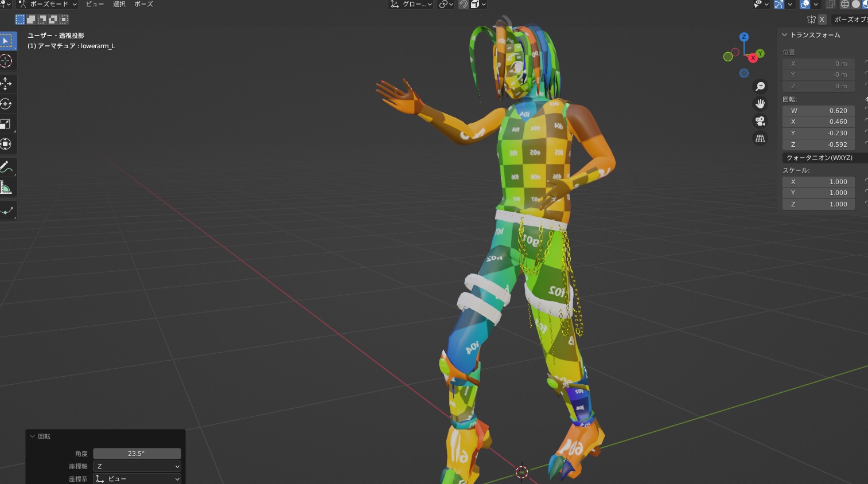This screenshot has height=484, width=868.
Task: Click the 角度 field showing 23.5°
Action: (x=137, y=453)
